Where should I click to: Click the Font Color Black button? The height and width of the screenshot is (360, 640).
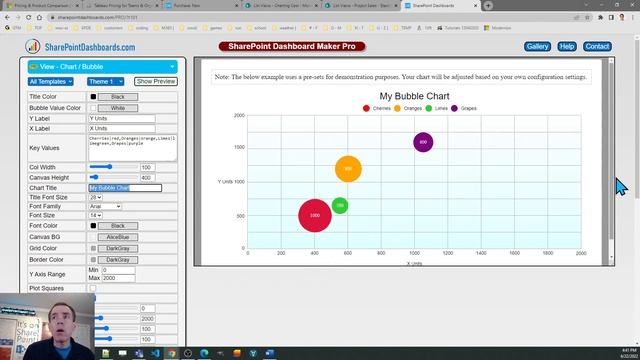pyautogui.click(x=118, y=226)
